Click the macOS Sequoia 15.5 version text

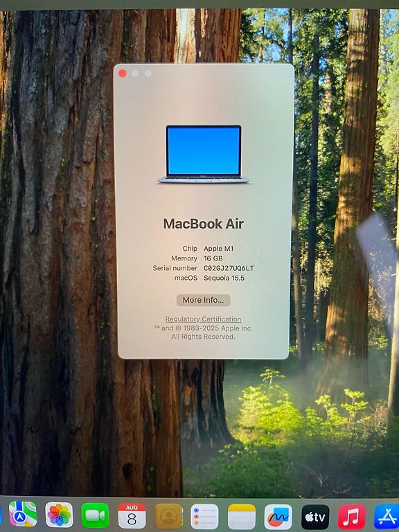click(224, 278)
